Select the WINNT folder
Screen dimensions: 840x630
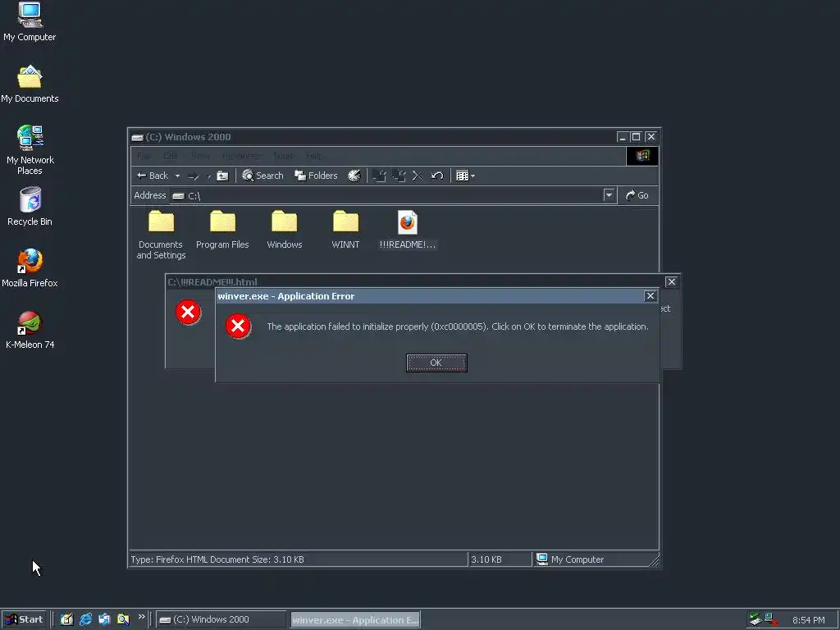(x=345, y=230)
